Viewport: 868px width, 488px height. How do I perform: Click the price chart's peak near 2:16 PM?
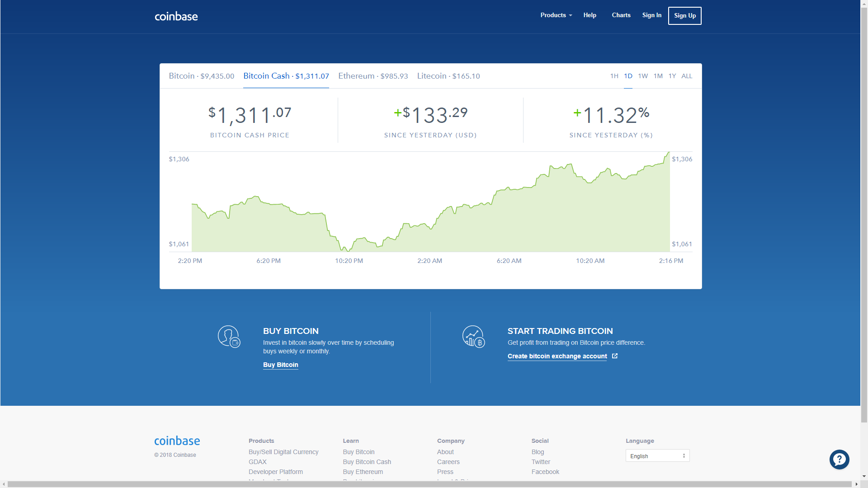click(x=668, y=153)
